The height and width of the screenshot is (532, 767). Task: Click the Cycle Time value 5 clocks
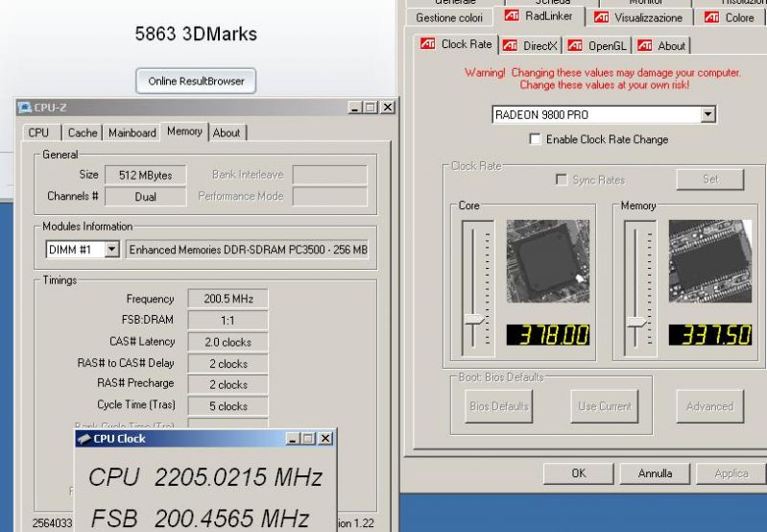point(228,406)
